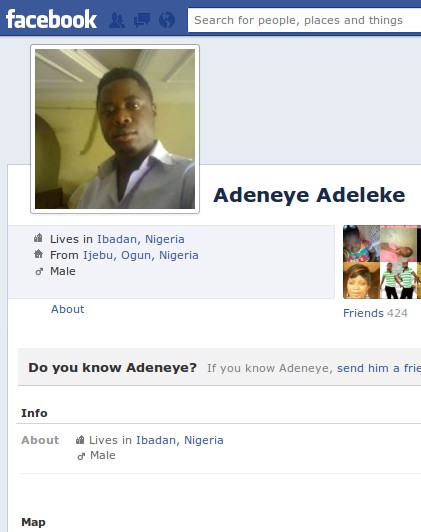Open the Friends 424 link
The width and height of the screenshot is (421, 532).
click(x=375, y=313)
